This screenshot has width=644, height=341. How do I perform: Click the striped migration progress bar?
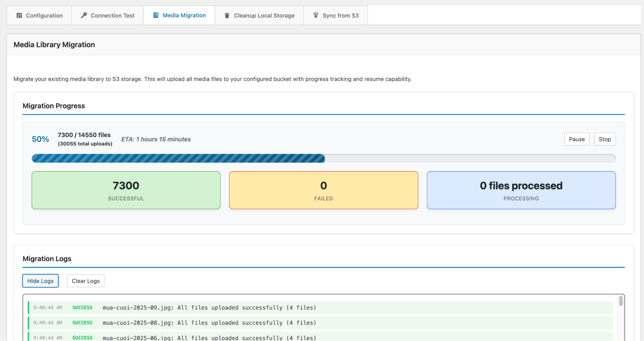click(178, 158)
